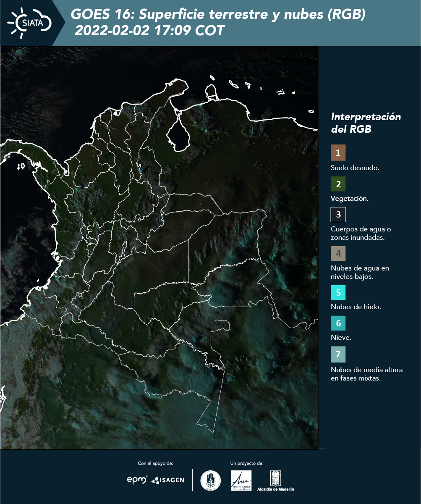
Task: Select legend swatch 5 for ice clouds
Action: click(x=338, y=292)
